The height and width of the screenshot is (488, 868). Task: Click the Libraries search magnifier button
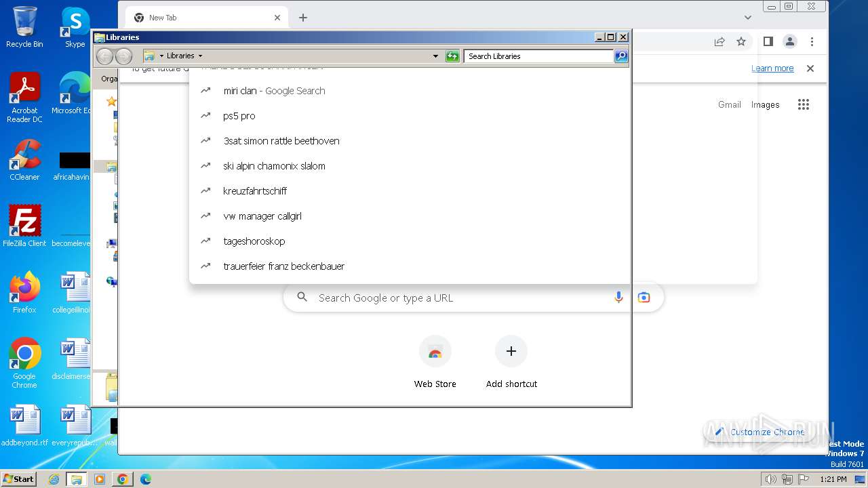(x=621, y=56)
